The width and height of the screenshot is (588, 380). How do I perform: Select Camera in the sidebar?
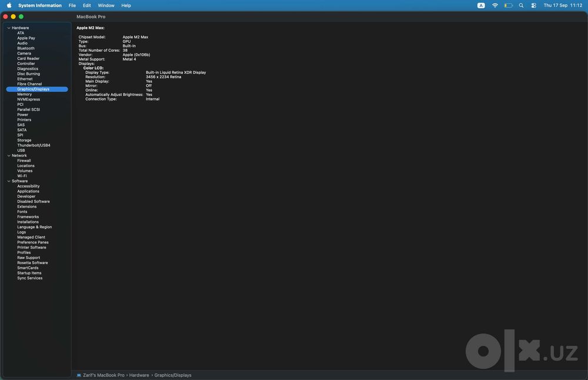[24, 54]
